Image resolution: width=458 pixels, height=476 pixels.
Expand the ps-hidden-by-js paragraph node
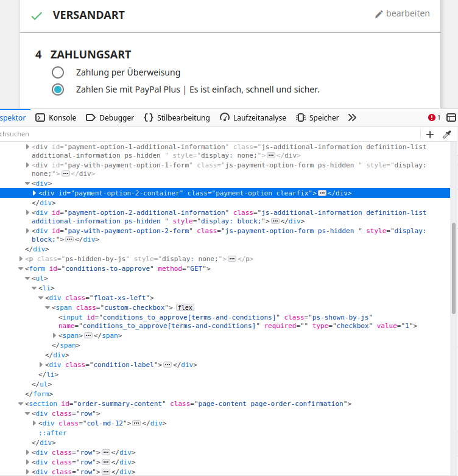coord(21,259)
